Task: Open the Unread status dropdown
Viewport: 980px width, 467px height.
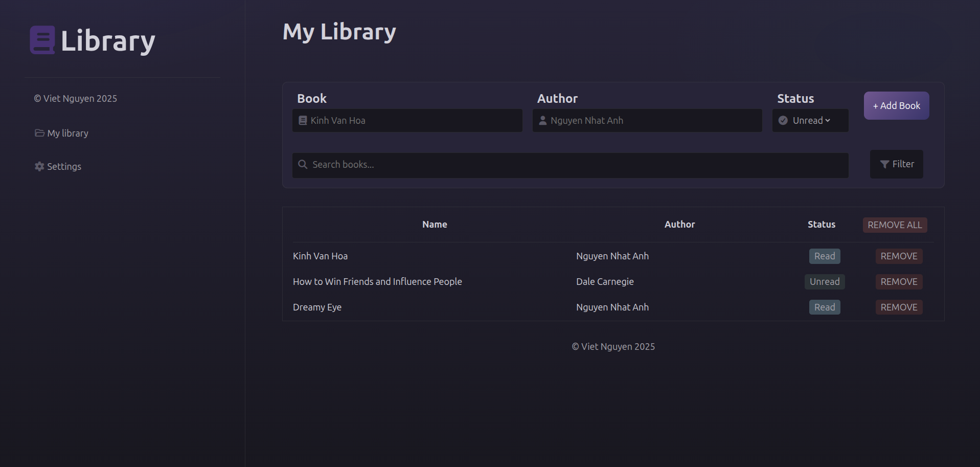Action: 811,121
